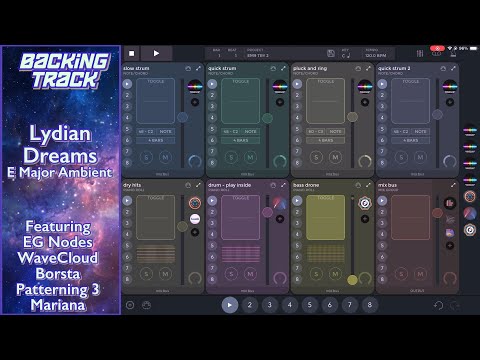The height and width of the screenshot is (360, 480).
Task: Play pattern 1 on the bass drone track
Action: [x=297, y=201]
